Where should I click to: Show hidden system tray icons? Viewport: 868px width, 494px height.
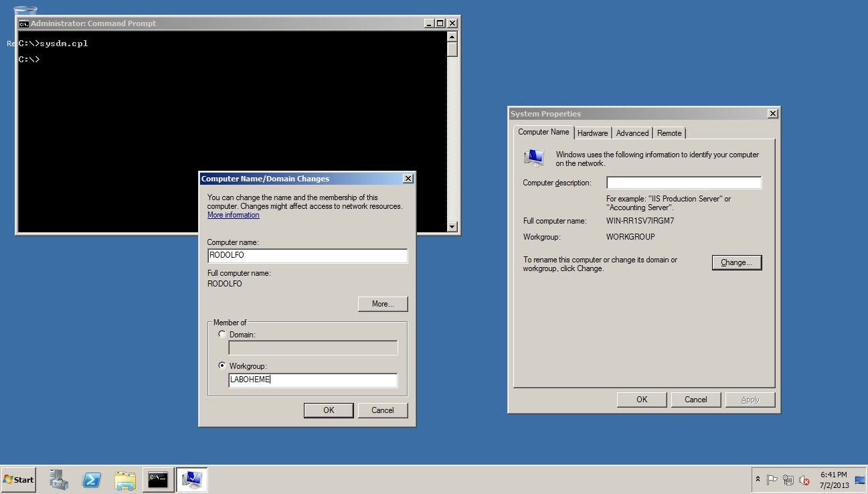click(758, 480)
